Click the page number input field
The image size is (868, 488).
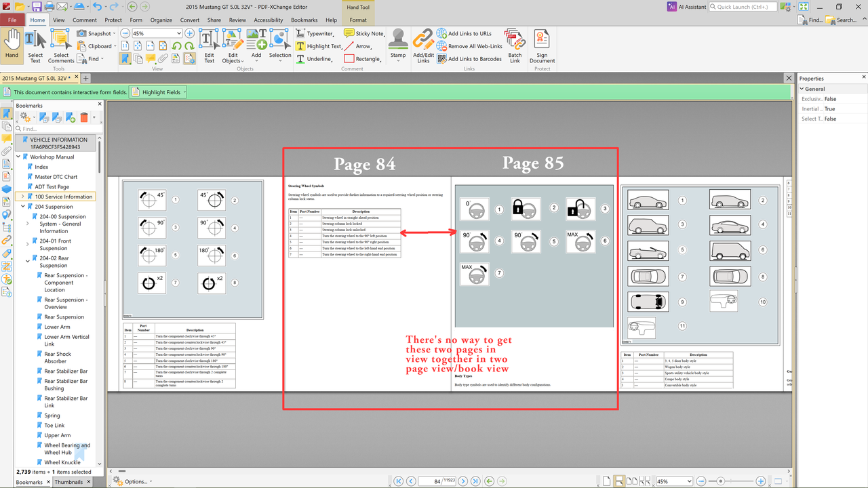(x=431, y=481)
